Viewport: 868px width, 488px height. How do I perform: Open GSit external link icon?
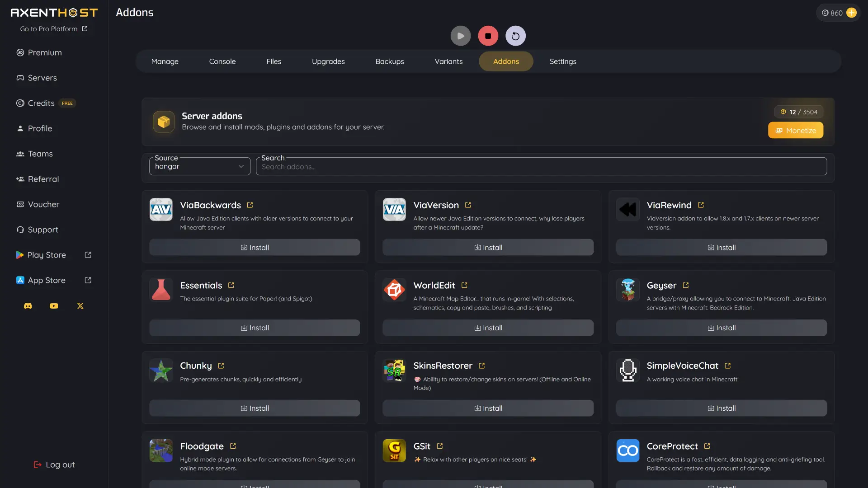coord(440,446)
